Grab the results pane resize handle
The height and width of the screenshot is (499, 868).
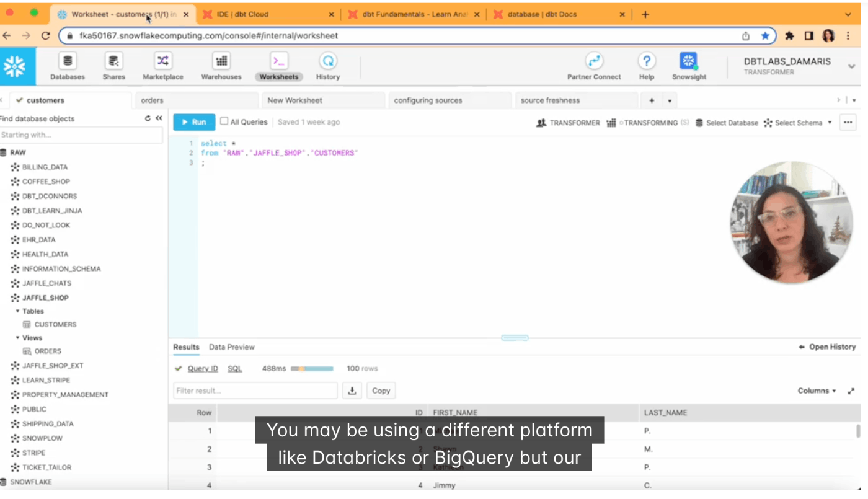[x=515, y=338]
